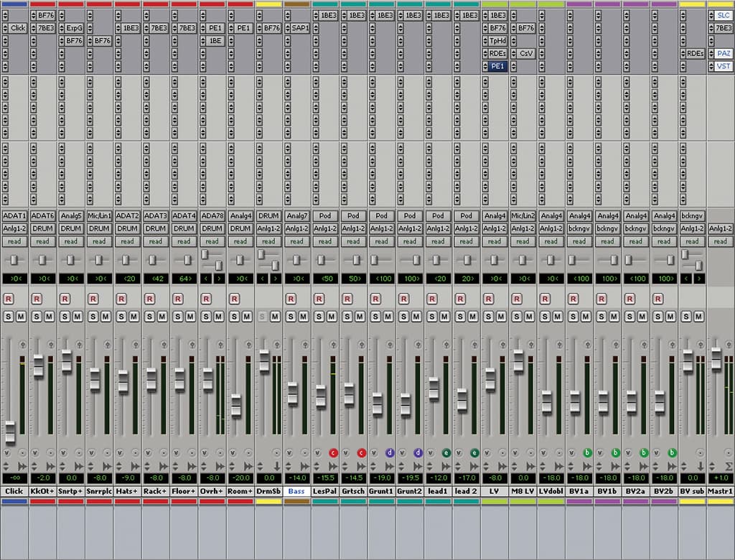Click group 'b' indicator on BV2a track
This screenshot has height=560, width=735.
click(x=644, y=453)
